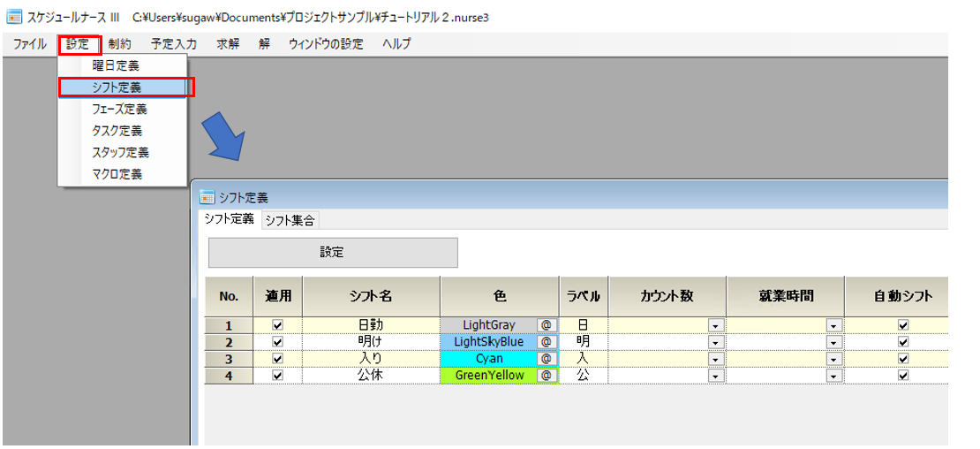980x449 pixels.
Task: Toggle 自動シフト checkbox for row 3
Action: tap(902, 359)
